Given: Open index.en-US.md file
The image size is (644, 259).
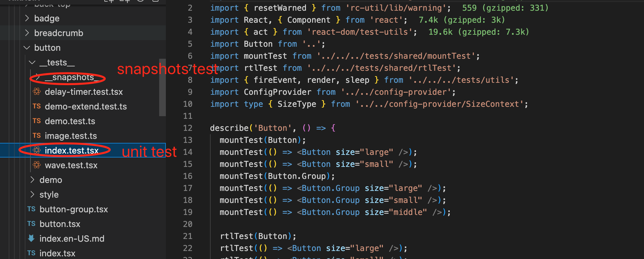Looking at the screenshot, I should pos(72,239).
